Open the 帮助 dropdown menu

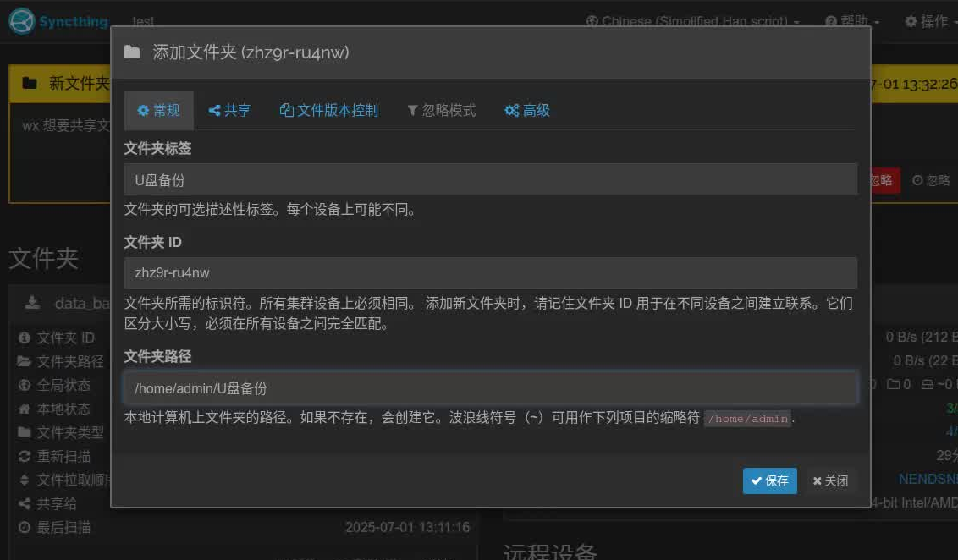(x=851, y=21)
